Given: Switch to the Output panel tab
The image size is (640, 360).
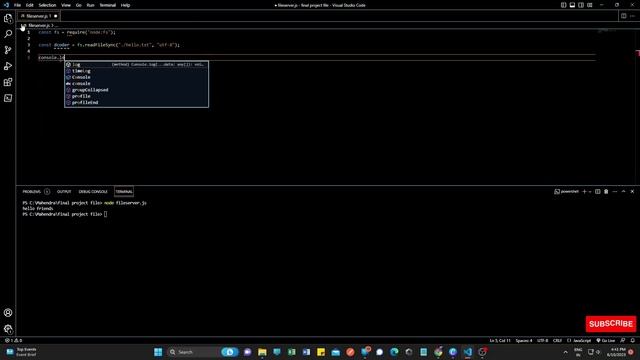Looking at the screenshot, I should 64,191.
